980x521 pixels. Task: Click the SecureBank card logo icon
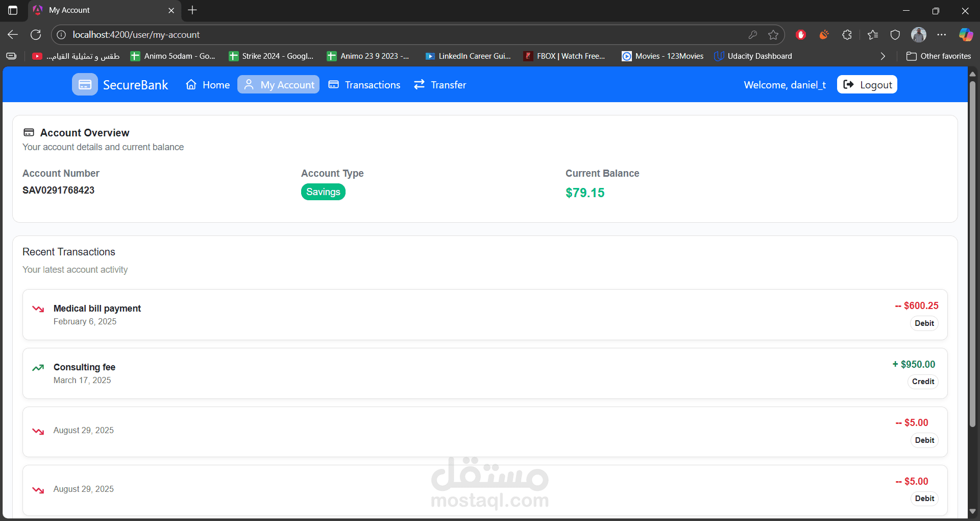click(85, 85)
